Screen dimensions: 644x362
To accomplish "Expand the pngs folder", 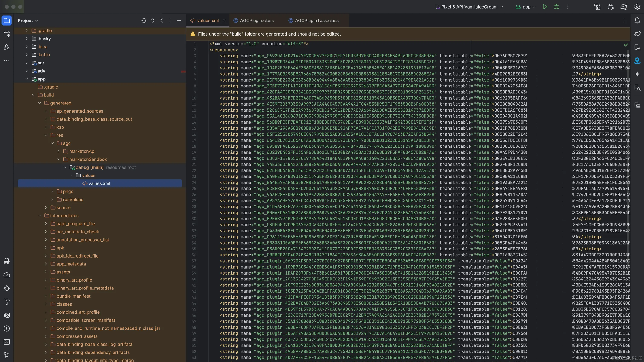I will (x=52, y=191).
